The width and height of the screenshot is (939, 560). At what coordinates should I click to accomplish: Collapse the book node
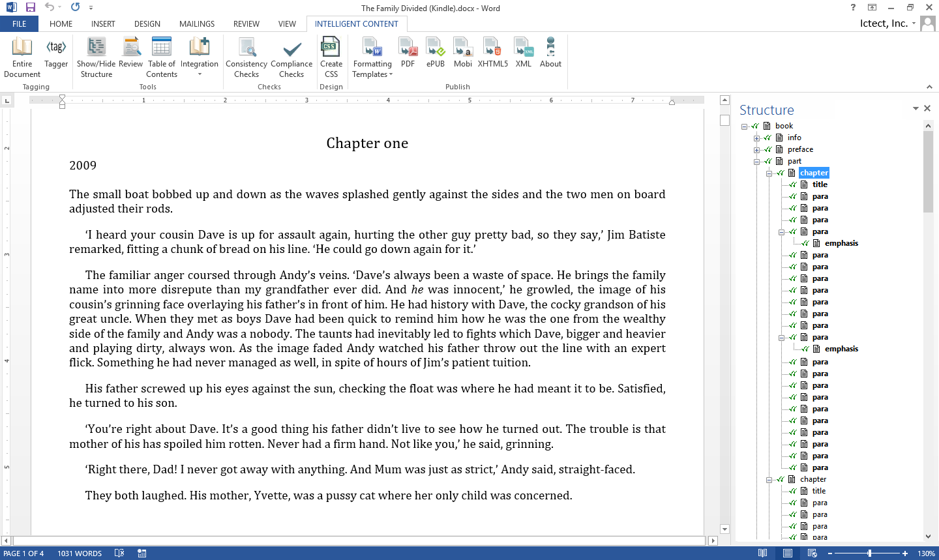coord(744,126)
